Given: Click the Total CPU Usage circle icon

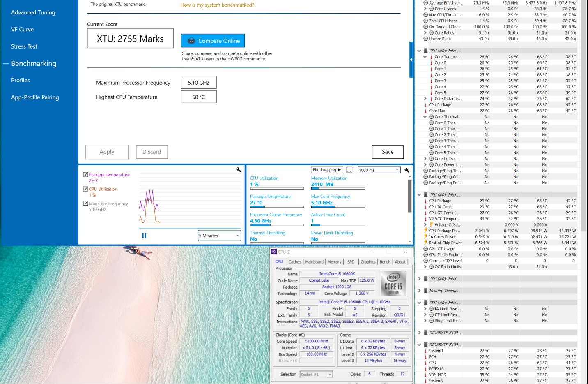Looking at the screenshot, I should coord(426,21).
